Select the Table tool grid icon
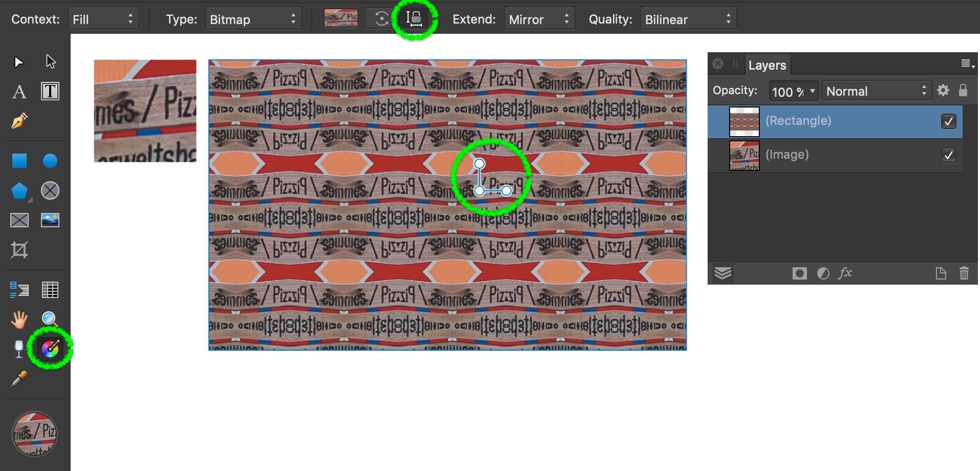 [50, 290]
